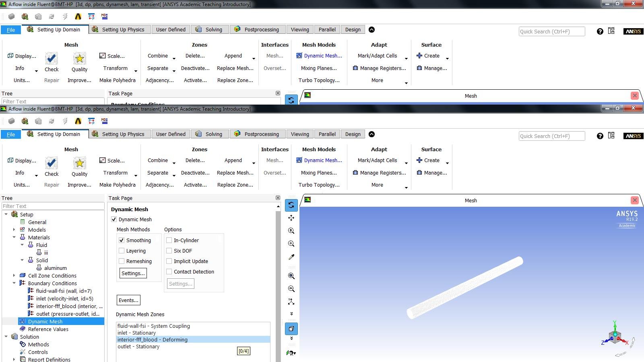Open Reference Values in the tree
The image size is (644, 362).
coord(48,329)
